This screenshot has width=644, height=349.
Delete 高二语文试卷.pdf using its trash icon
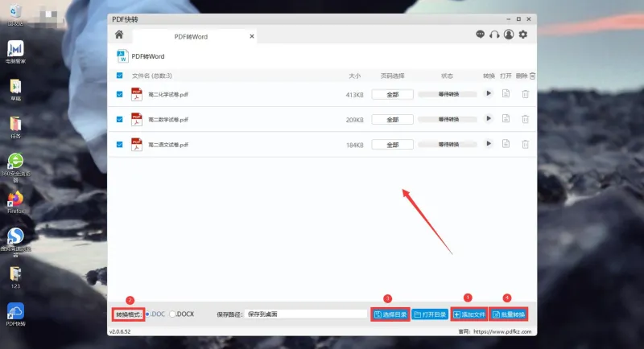pyautogui.click(x=526, y=144)
